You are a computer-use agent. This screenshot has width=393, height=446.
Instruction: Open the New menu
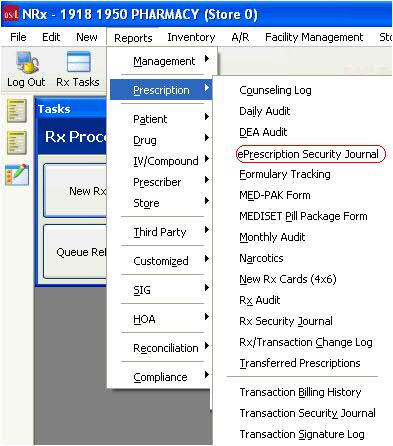[87, 37]
